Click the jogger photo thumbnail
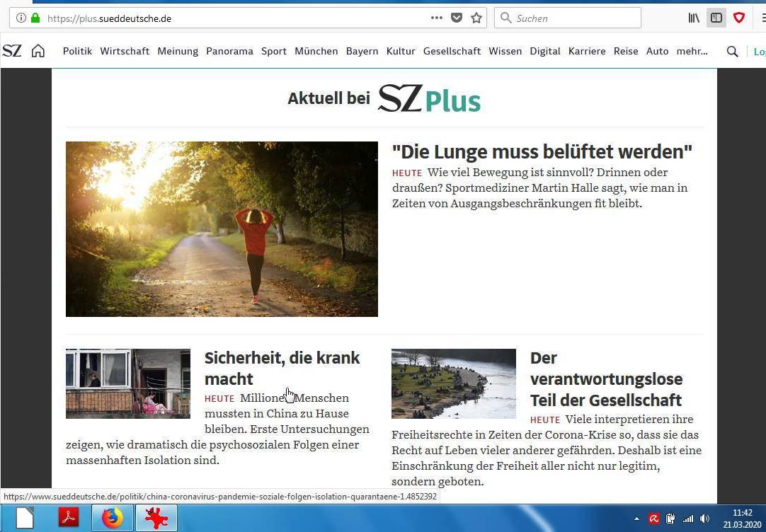 pos(222,229)
